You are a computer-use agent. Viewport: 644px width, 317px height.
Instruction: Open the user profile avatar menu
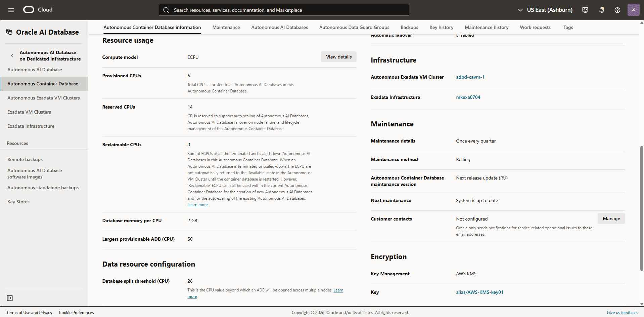[x=633, y=10]
